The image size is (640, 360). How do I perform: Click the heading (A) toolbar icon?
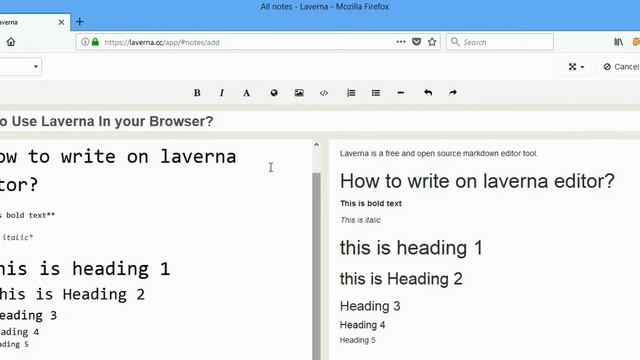point(247,93)
